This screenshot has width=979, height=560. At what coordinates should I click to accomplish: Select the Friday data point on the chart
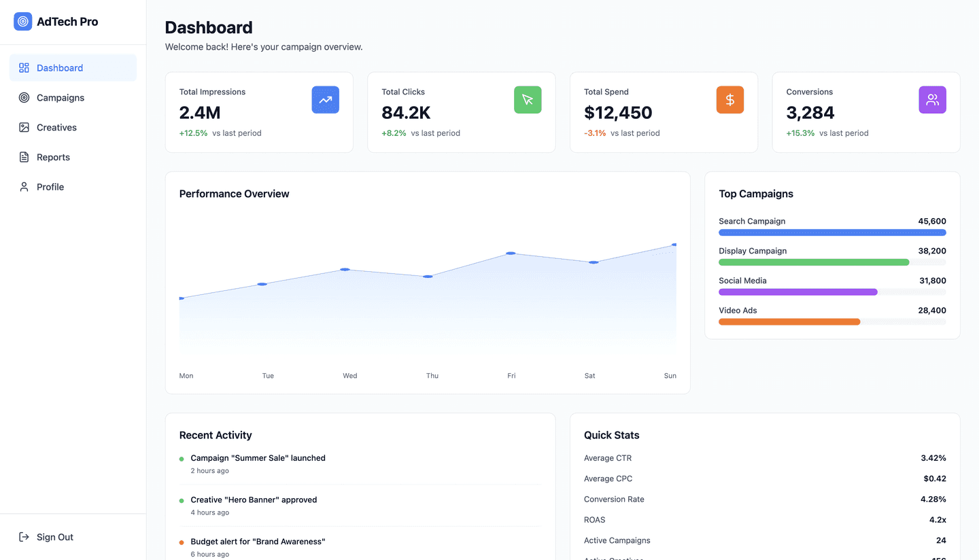coord(511,253)
